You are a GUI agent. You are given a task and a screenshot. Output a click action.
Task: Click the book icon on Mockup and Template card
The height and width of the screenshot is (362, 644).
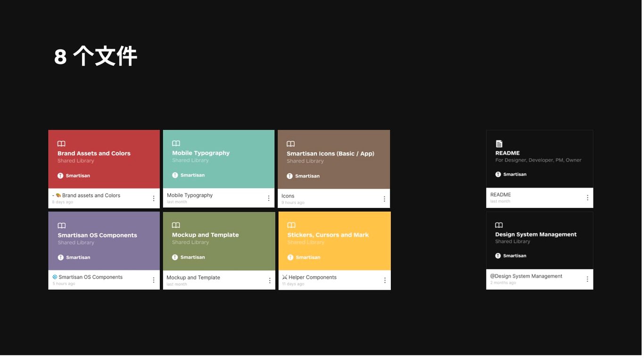point(176,225)
